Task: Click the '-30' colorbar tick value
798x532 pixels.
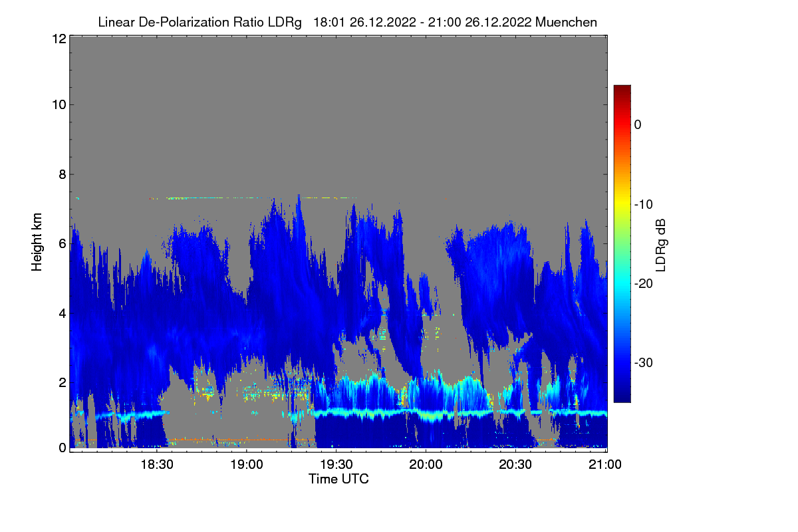Action: click(x=642, y=362)
